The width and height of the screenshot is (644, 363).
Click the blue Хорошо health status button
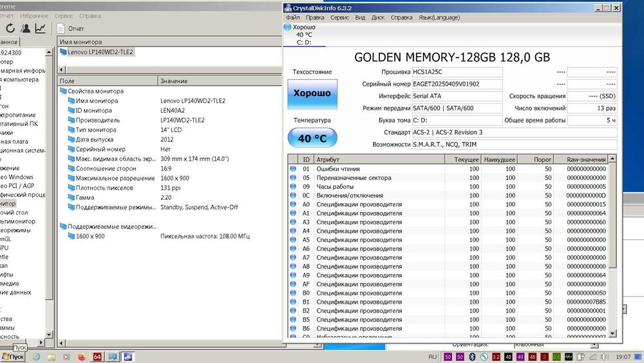312,93
